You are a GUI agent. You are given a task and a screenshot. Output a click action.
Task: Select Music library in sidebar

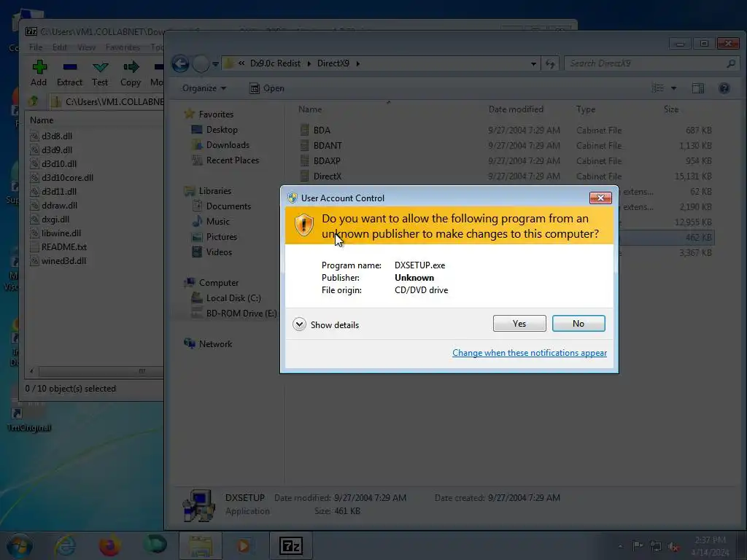click(210, 222)
